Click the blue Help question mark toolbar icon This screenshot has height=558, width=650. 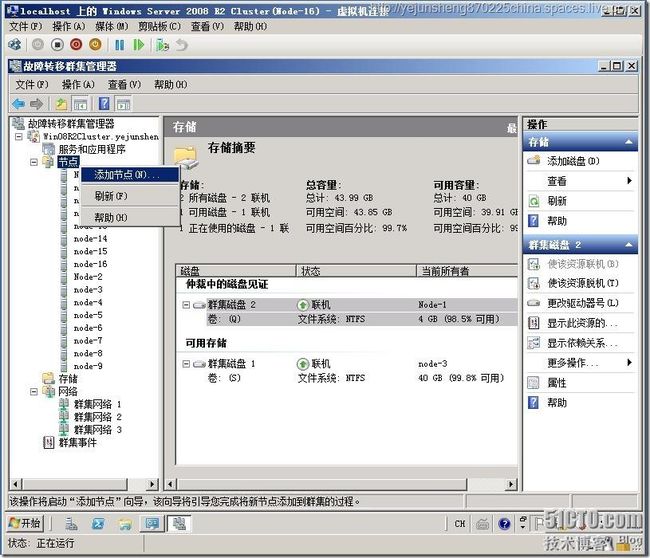pyautogui.click(x=104, y=104)
